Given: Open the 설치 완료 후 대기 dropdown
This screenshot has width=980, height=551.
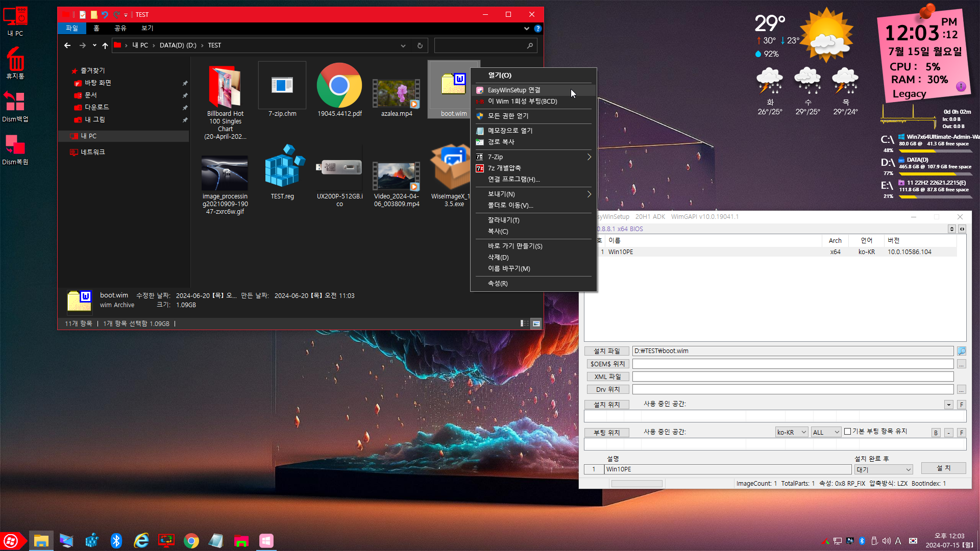Looking at the screenshot, I should tap(884, 469).
